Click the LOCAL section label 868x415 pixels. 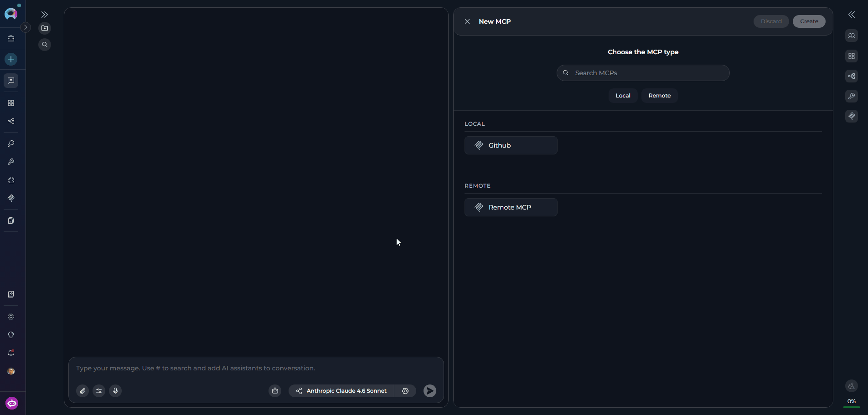pyautogui.click(x=475, y=124)
